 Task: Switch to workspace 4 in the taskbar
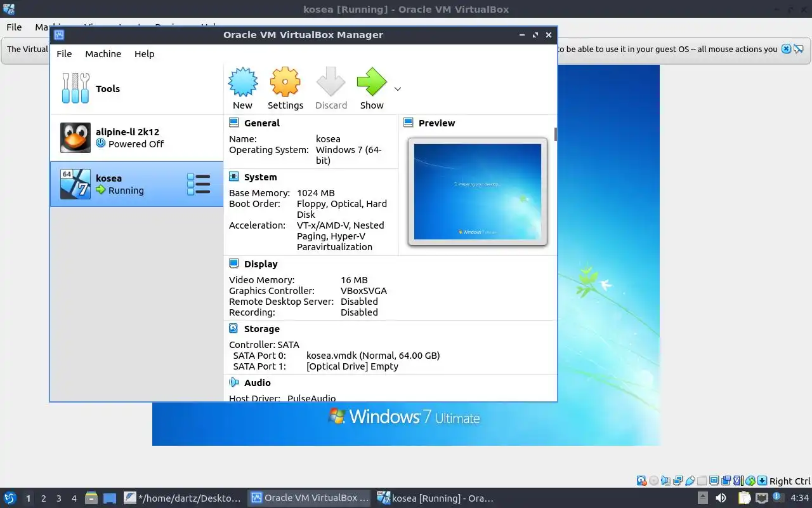pos(74,498)
